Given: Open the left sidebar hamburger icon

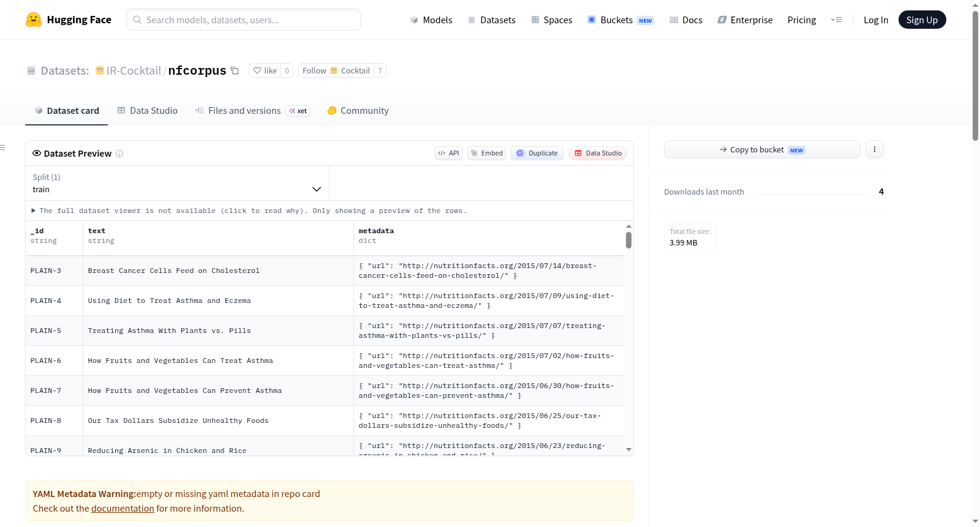Looking at the screenshot, I should [x=2, y=148].
